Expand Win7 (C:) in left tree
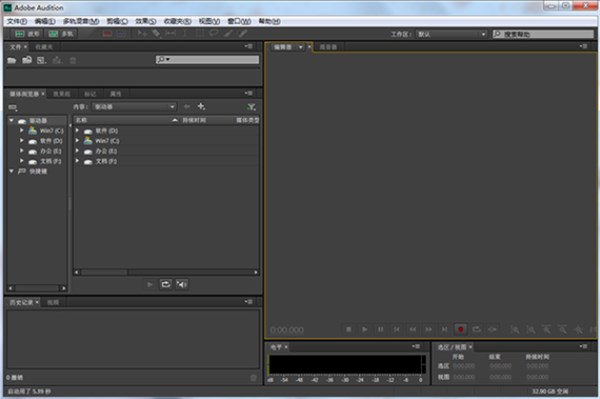 click(22, 130)
